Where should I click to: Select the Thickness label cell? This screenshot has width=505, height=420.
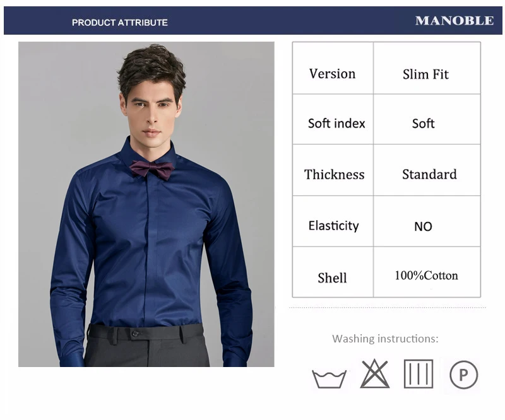333,170
